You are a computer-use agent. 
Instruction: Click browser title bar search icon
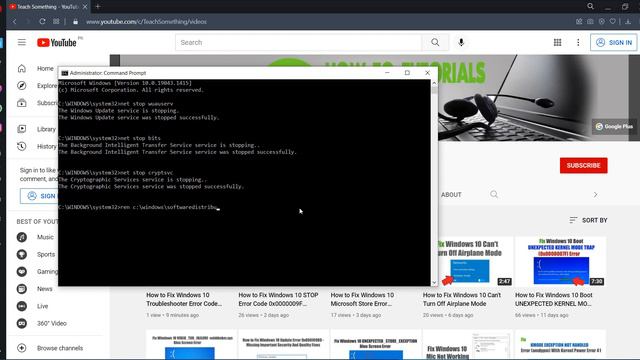590,6
